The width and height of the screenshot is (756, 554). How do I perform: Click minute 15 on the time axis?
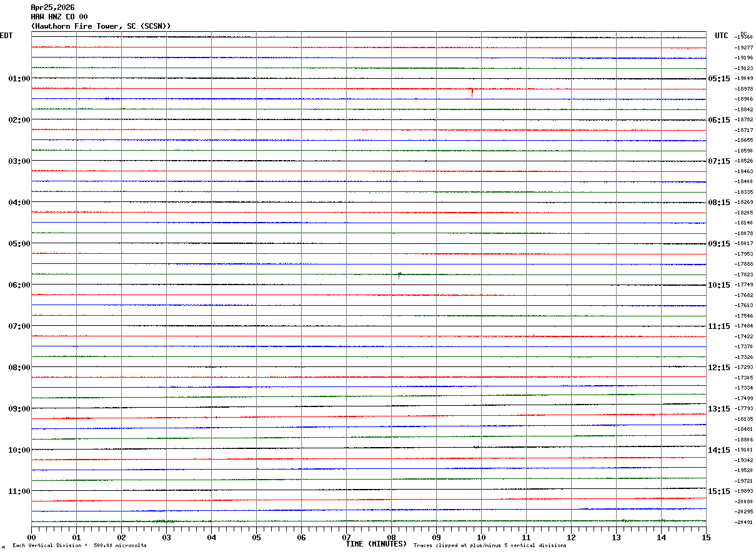[706, 537]
